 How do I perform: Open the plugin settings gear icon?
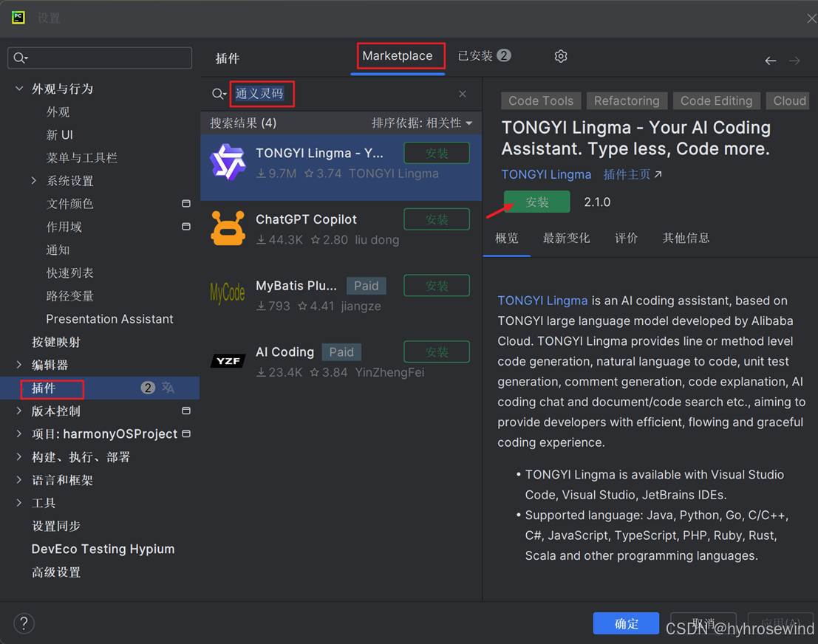point(560,56)
